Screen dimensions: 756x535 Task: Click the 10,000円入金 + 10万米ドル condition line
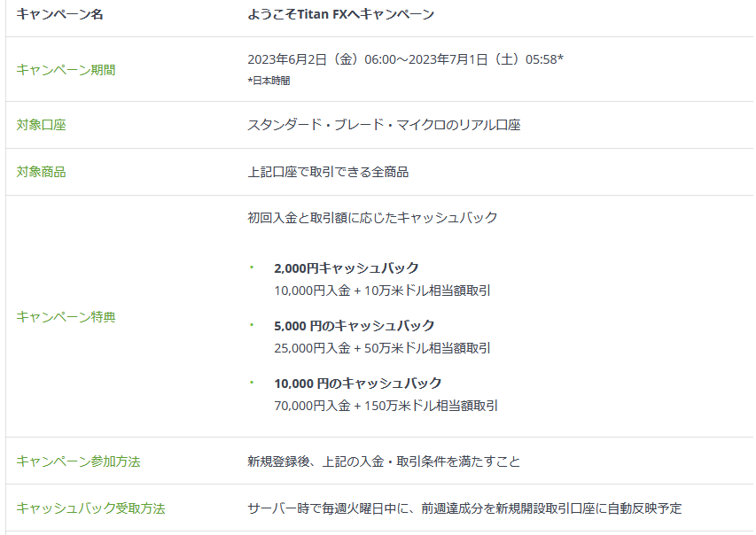coord(383,290)
